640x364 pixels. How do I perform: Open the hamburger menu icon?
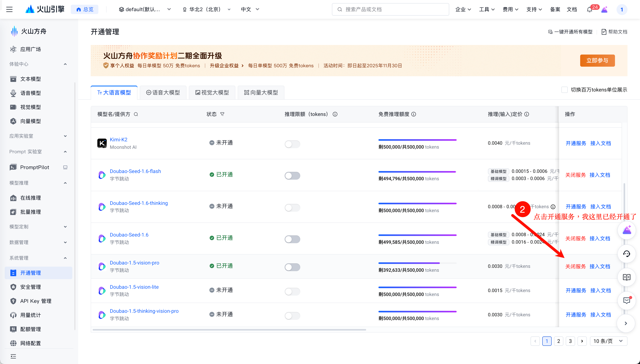point(9,10)
